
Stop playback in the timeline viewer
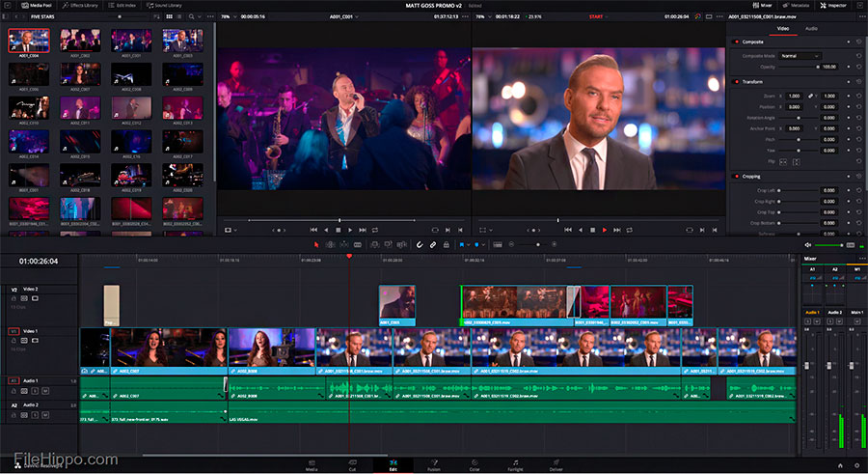coord(592,230)
